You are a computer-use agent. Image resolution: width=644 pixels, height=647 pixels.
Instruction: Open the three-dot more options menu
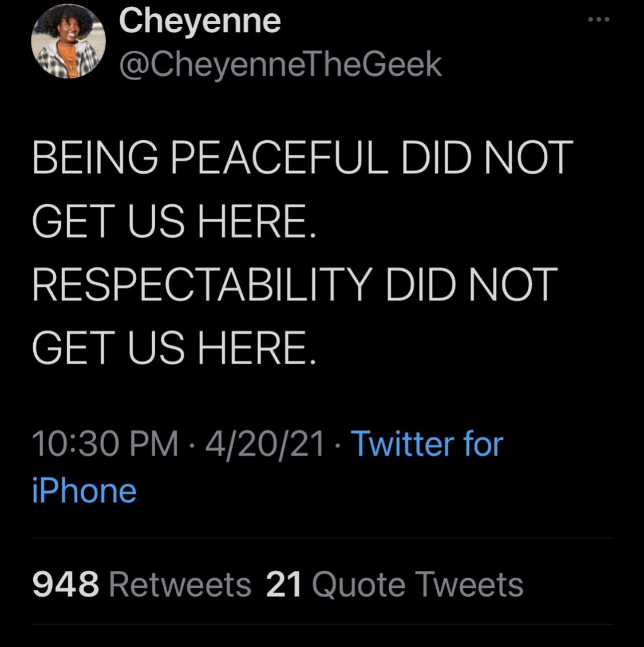point(599,20)
